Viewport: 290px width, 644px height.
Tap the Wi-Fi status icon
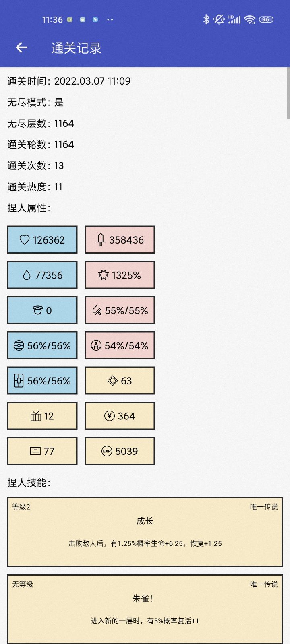(250, 19)
